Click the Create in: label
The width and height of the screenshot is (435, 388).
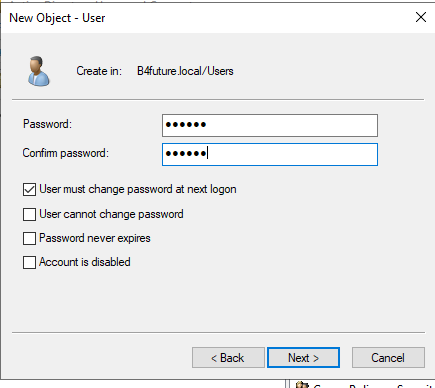tap(99, 71)
